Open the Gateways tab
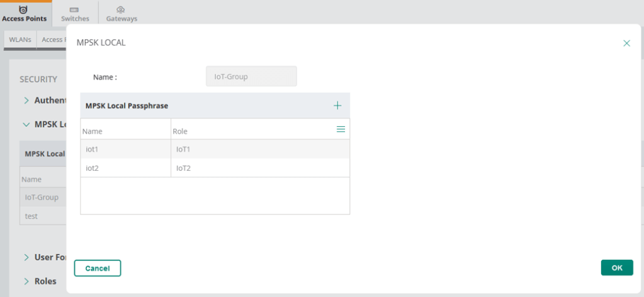The width and height of the screenshot is (644, 297). pyautogui.click(x=121, y=13)
